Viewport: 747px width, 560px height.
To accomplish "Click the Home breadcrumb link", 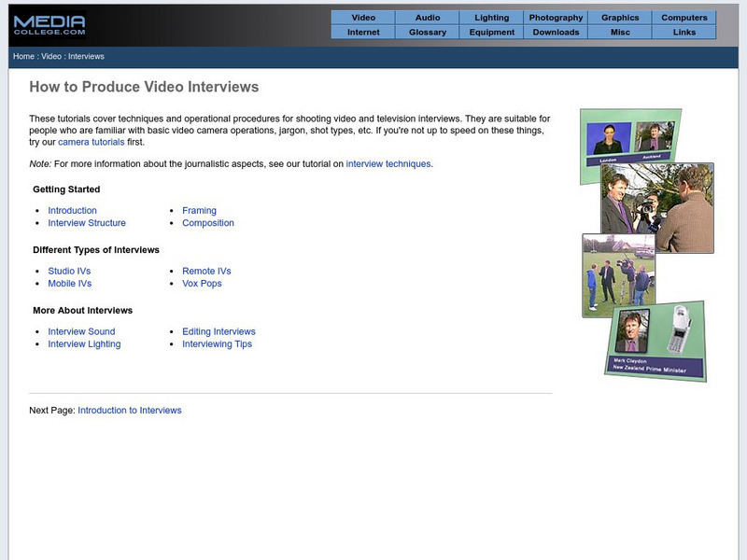I will tap(23, 57).
